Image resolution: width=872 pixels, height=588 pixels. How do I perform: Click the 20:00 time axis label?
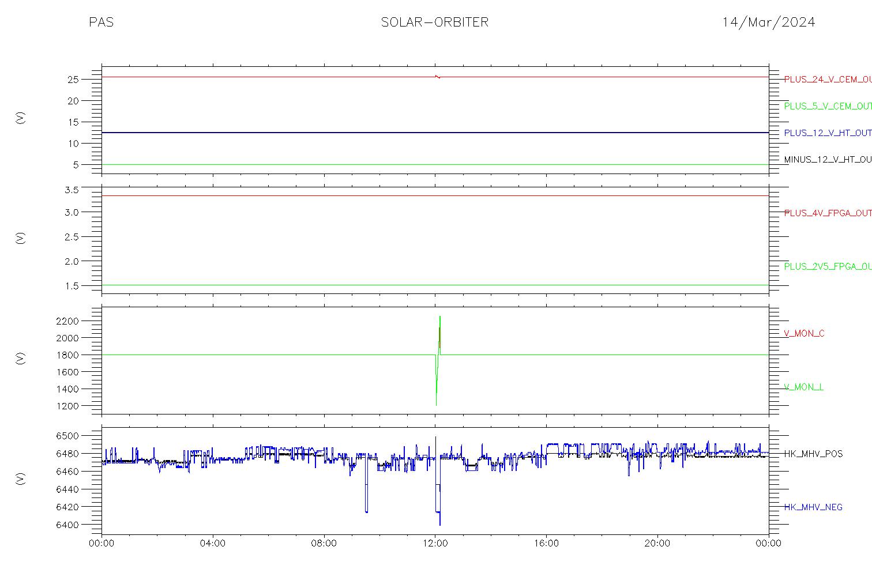click(x=657, y=544)
